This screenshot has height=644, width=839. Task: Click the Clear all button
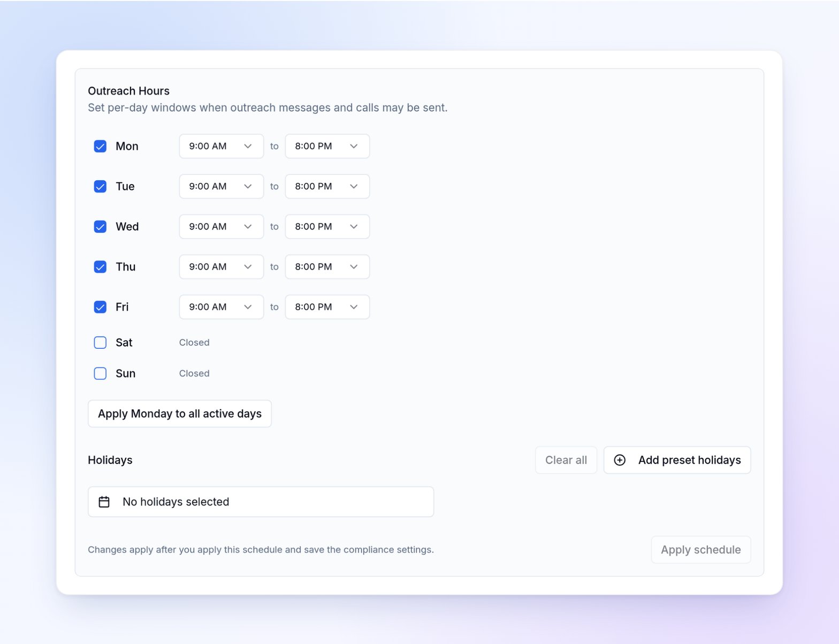coord(566,460)
